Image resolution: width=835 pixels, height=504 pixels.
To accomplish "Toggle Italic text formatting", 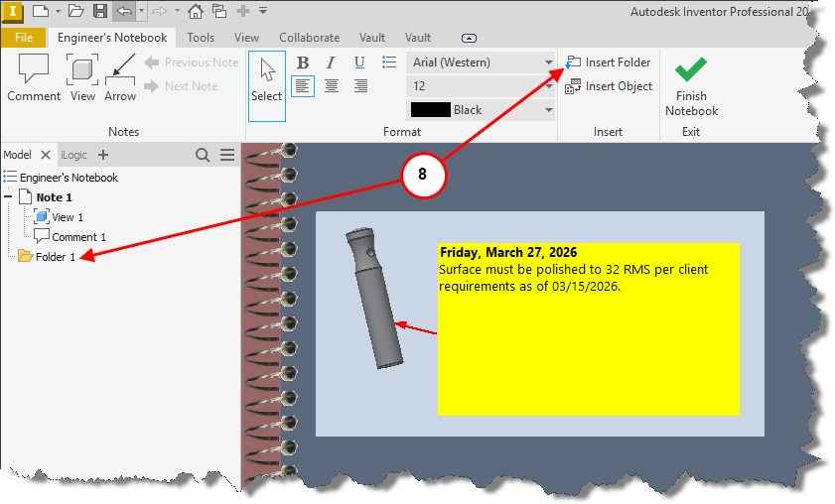I will tap(331, 63).
